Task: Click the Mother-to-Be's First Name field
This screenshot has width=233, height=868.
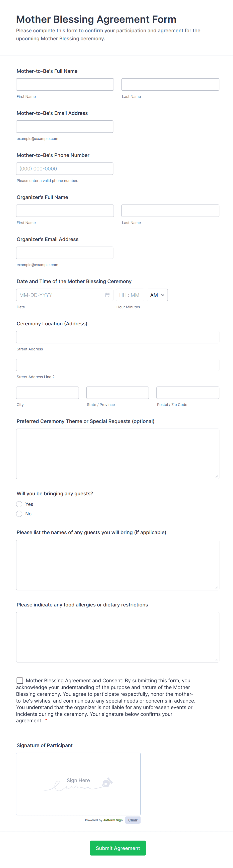Action: coord(65,84)
